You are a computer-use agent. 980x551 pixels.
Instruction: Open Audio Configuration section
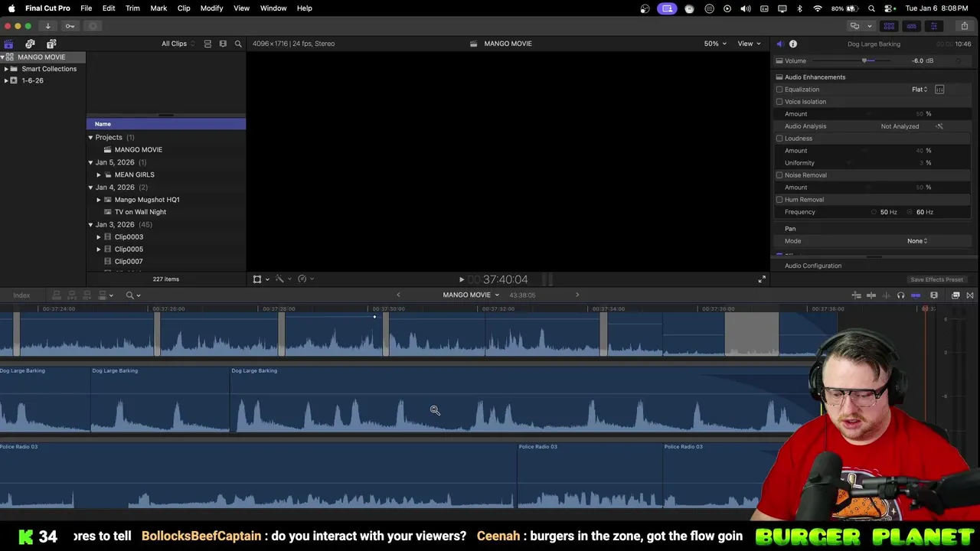(x=813, y=266)
